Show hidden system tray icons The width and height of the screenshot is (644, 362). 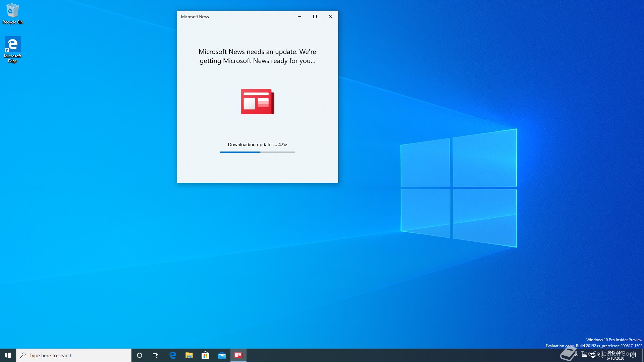coord(577,355)
